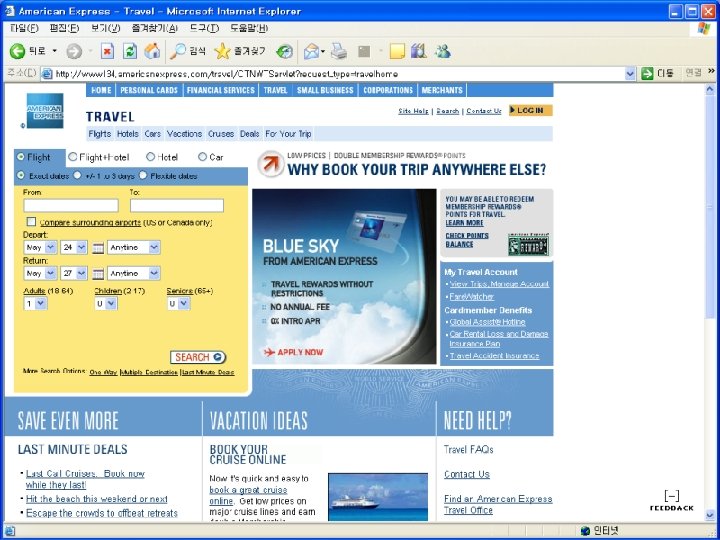
Task: Click the IE Back arrow icon
Action: (17, 51)
